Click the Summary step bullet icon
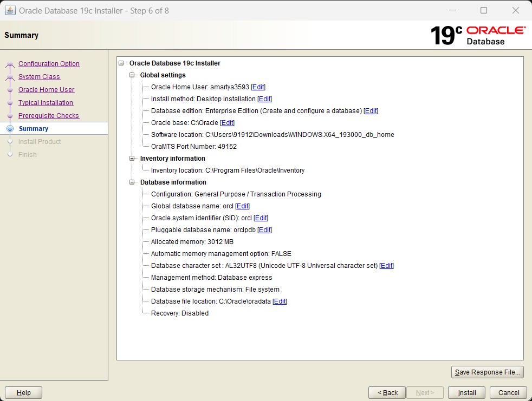The height and width of the screenshot is (401, 532). click(10, 128)
